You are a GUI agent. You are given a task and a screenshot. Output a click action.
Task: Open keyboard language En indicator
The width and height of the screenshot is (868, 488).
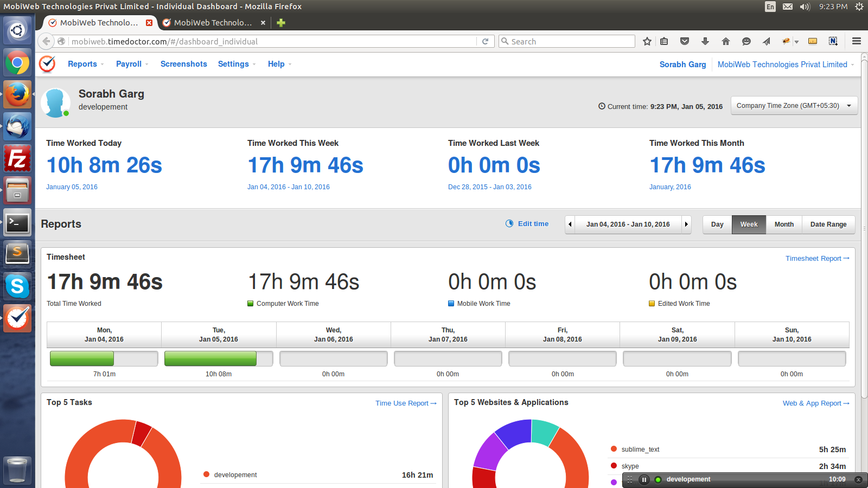tap(770, 7)
